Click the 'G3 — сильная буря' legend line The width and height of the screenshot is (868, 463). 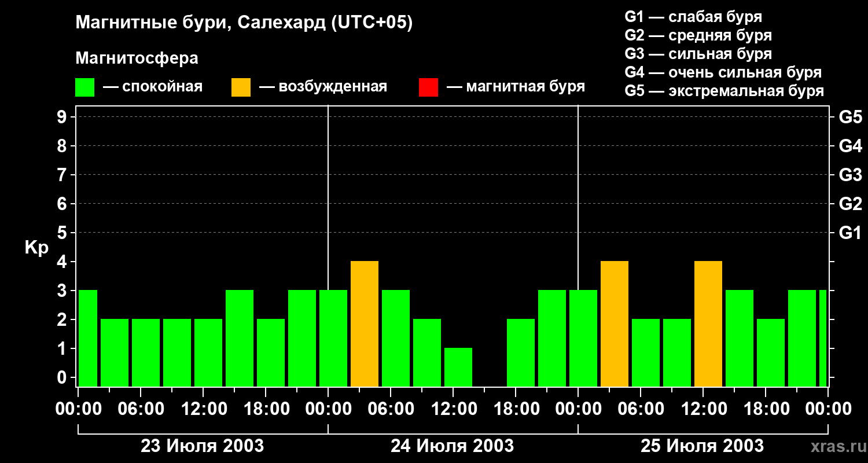tap(698, 54)
